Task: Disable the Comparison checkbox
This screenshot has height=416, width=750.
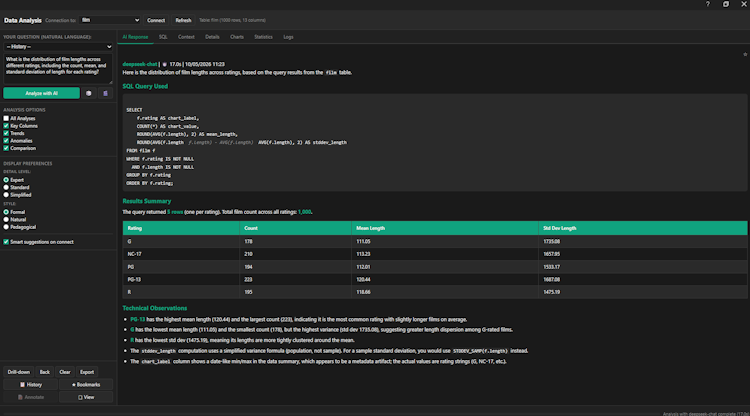Action: click(6, 148)
